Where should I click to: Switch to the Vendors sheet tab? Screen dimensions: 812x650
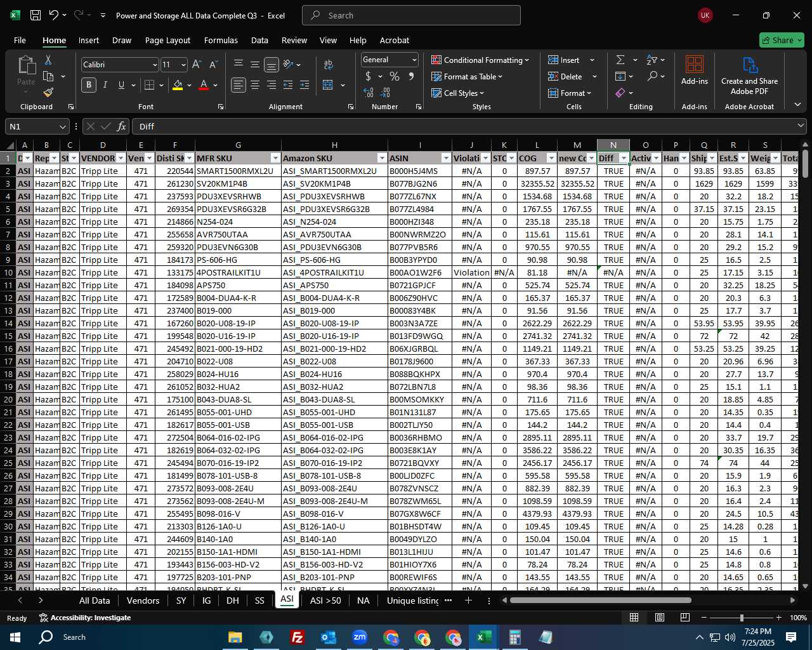point(143,600)
